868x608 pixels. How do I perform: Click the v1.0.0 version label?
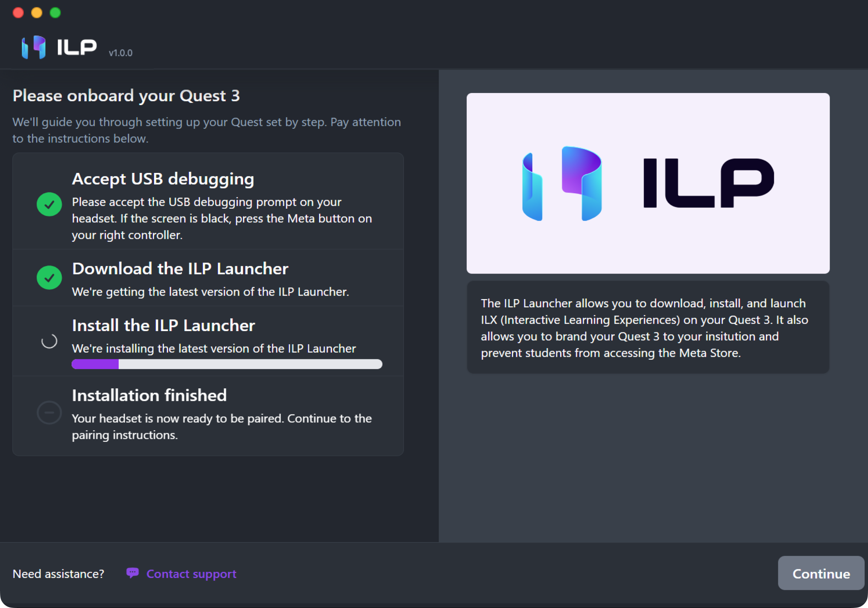pos(121,53)
